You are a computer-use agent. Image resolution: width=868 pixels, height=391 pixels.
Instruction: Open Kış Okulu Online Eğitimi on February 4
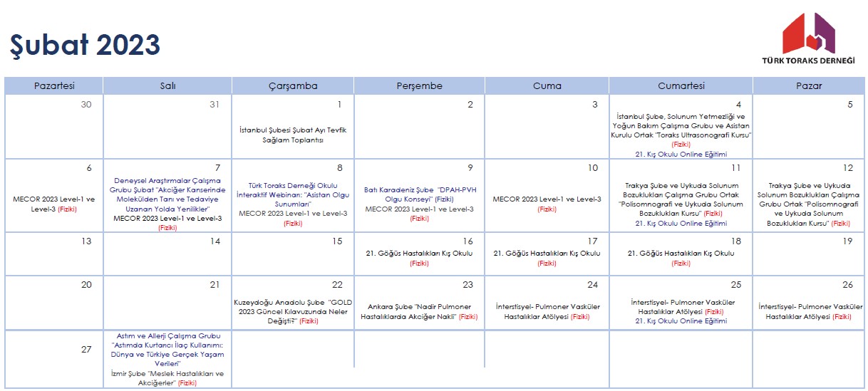(681, 154)
